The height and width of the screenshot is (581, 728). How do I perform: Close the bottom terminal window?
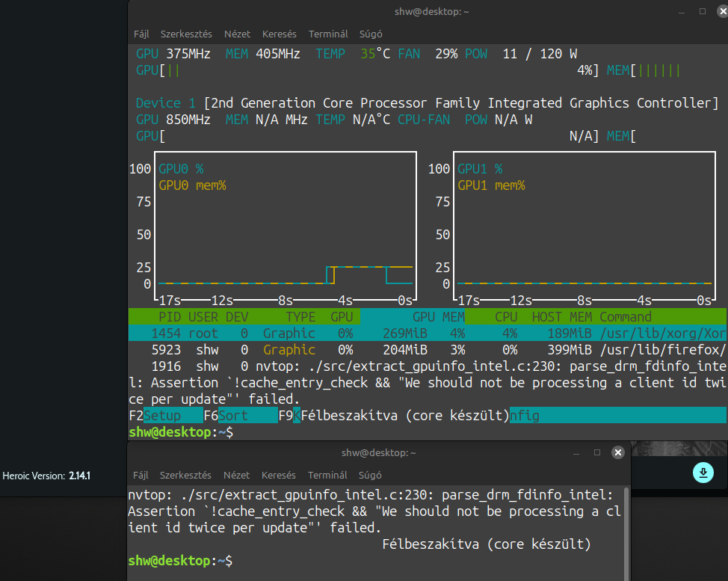[618, 452]
